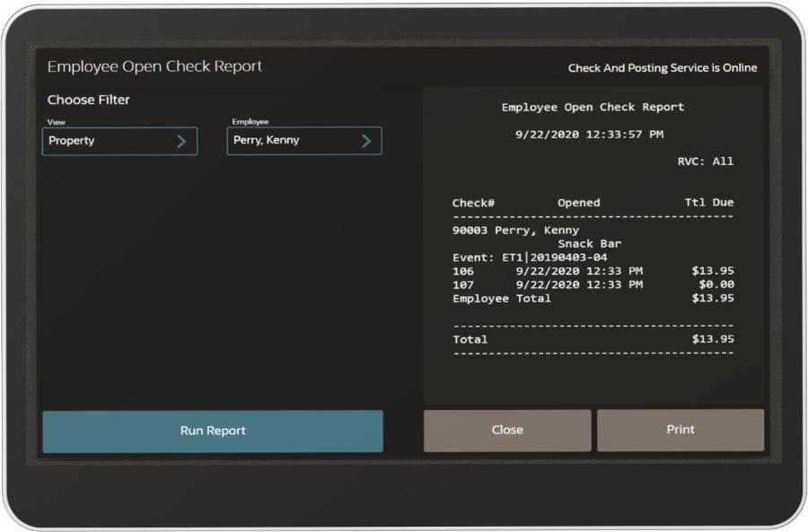Select check 107 row in the report
808x532 pixels.
point(593,284)
